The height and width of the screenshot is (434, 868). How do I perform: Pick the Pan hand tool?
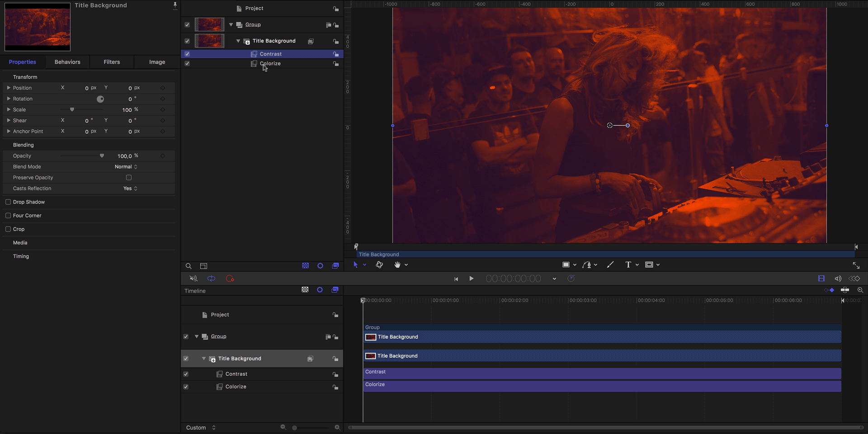click(x=397, y=265)
